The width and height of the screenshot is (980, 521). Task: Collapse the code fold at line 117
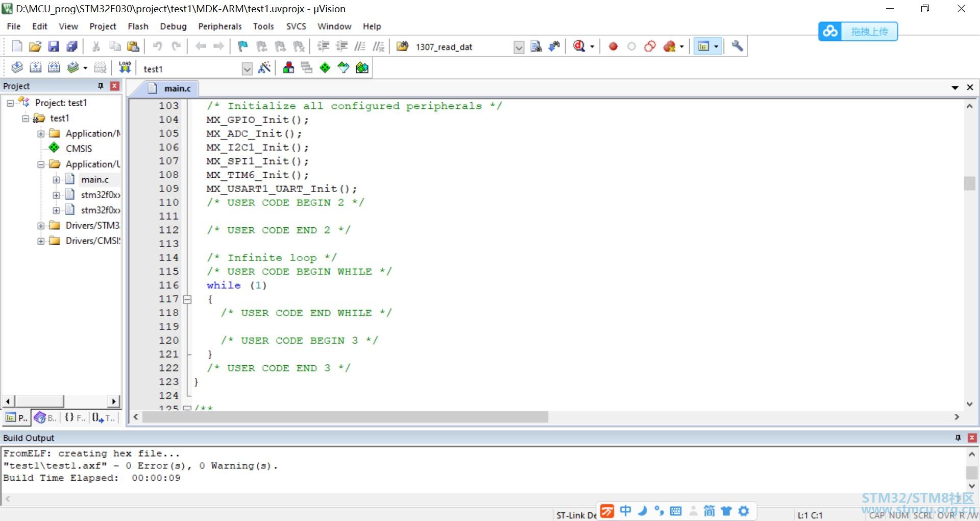point(187,299)
